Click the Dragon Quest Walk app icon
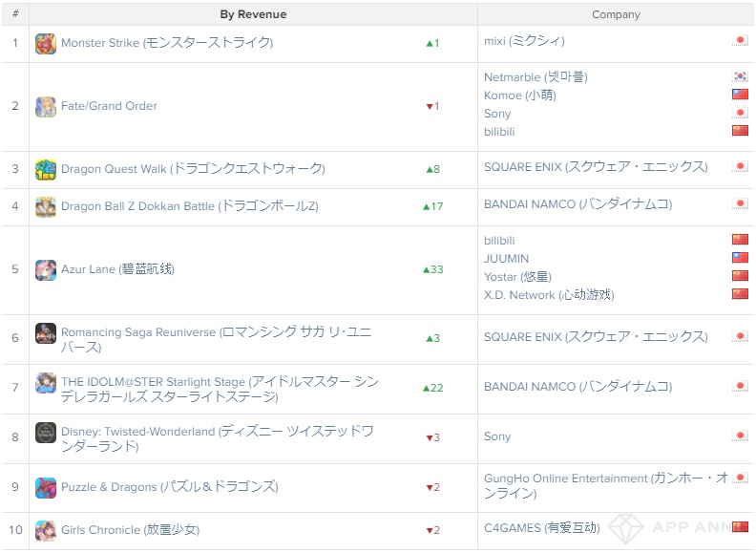The image size is (756, 553). pyautogui.click(x=45, y=169)
